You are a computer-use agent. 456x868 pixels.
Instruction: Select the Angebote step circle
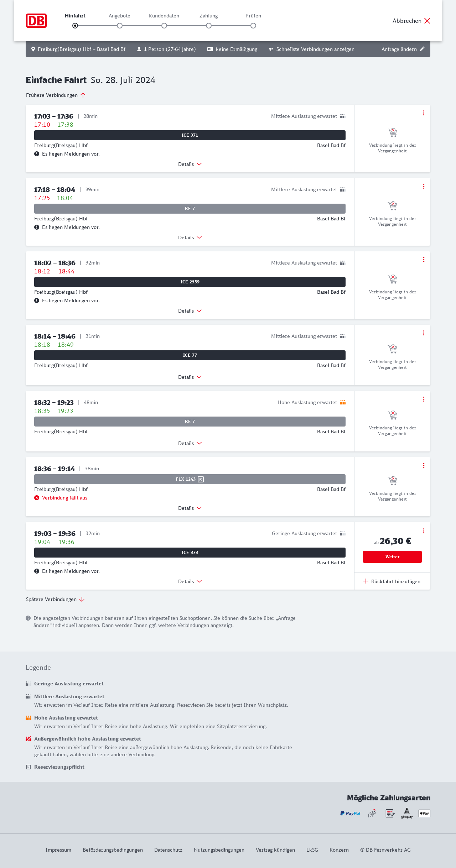click(120, 26)
